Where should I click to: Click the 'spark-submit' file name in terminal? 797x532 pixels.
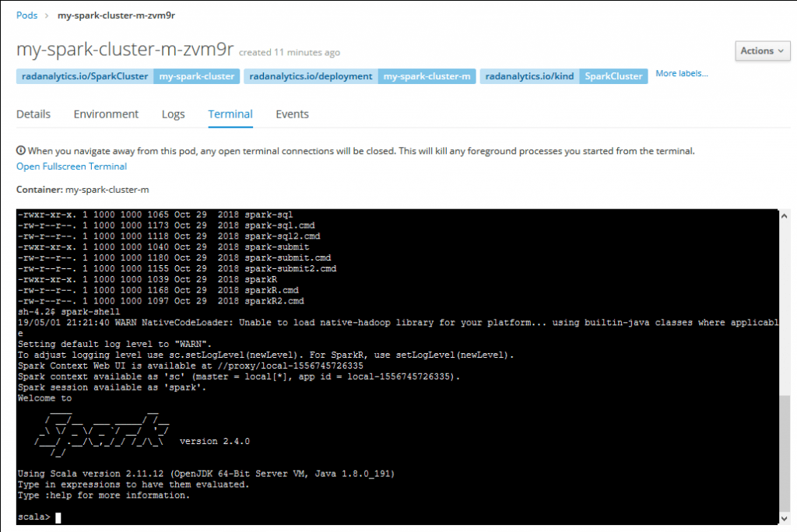pos(277,247)
